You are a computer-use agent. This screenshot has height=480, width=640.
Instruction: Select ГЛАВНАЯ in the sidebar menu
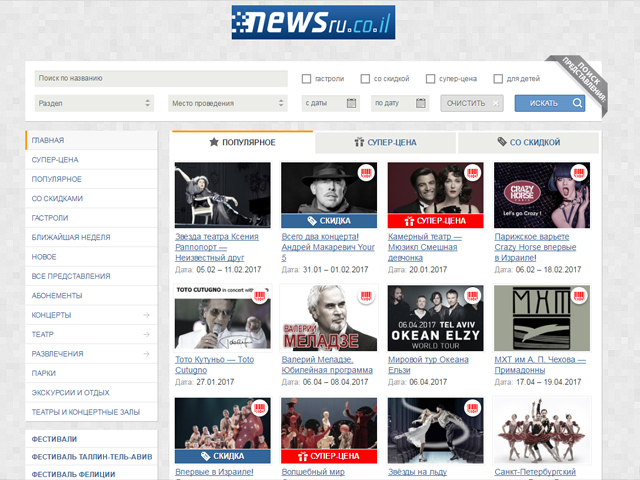pyautogui.click(x=91, y=140)
